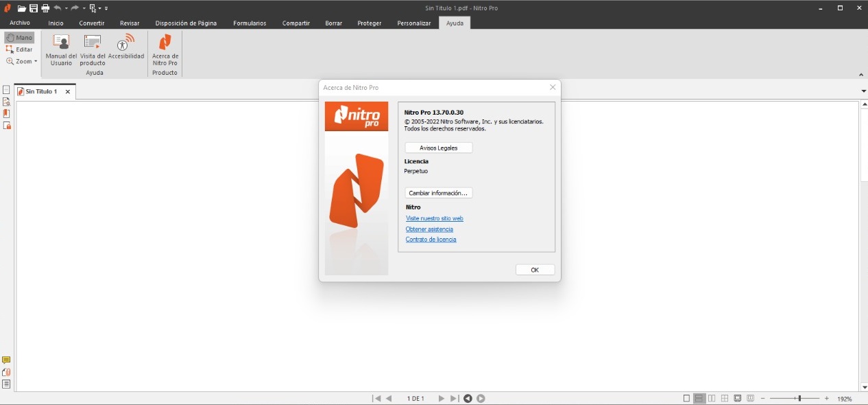The height and width of the screenshot is (405, 868).
Task: Switch to the Revisar tab
Action: 130,23
